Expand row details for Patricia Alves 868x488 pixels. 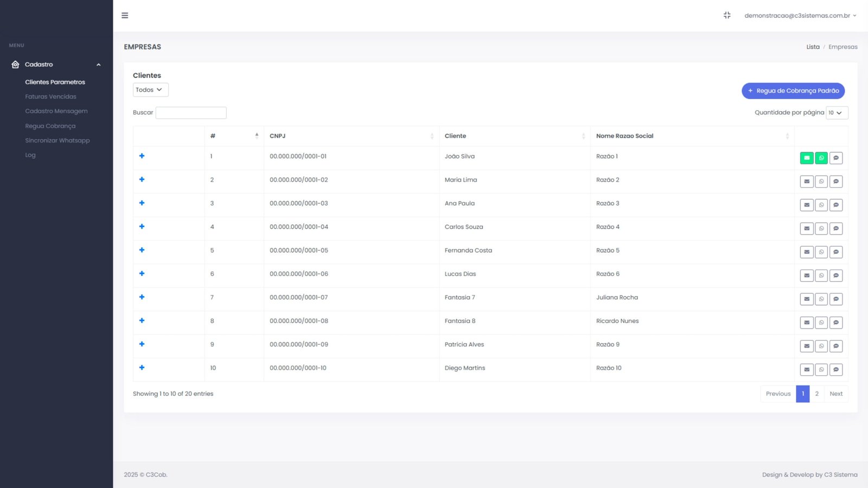(x=142, y=344)
